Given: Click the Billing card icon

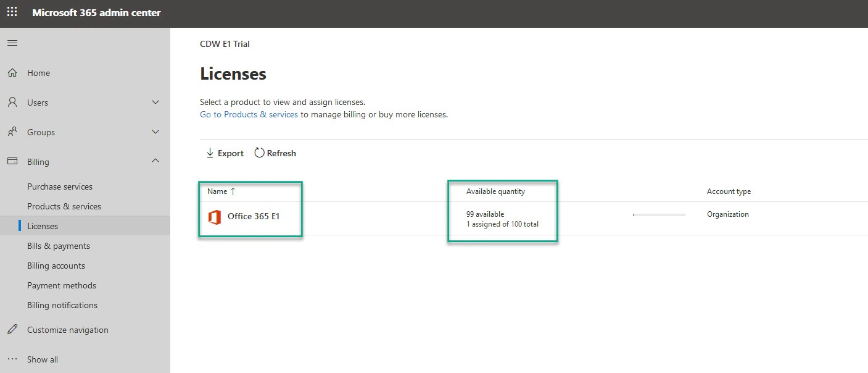Looking at the screenshot, I should click(x=12, y=162).
